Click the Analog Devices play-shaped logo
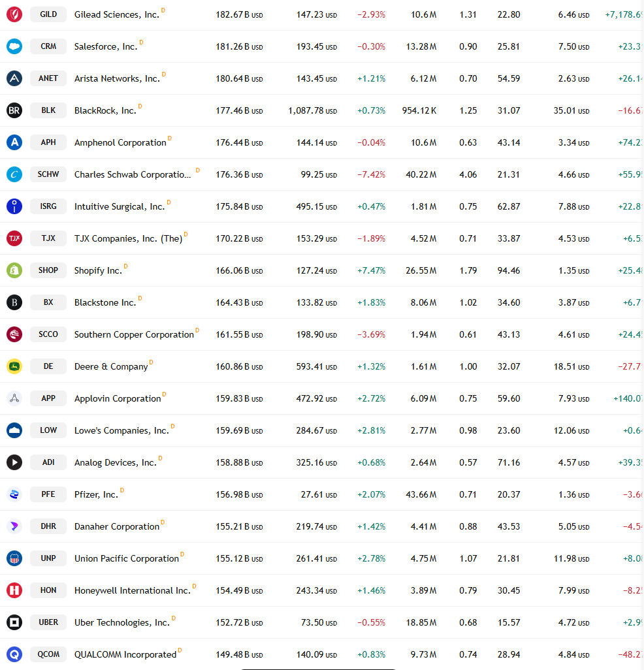 tap(14, 462)
